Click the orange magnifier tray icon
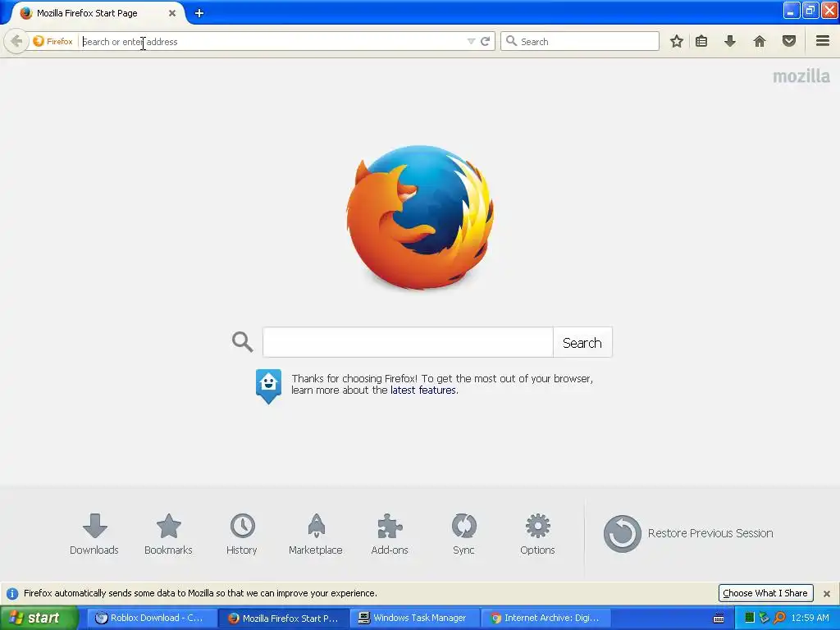Image resolution: width=840 pixels, height=630 pixels. [x=780, y=618]
